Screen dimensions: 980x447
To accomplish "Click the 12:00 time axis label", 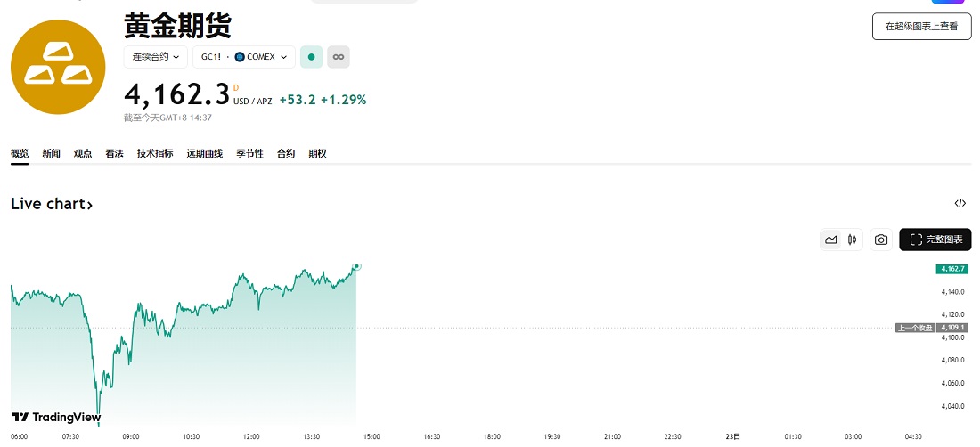I will (x=251, y=437).
